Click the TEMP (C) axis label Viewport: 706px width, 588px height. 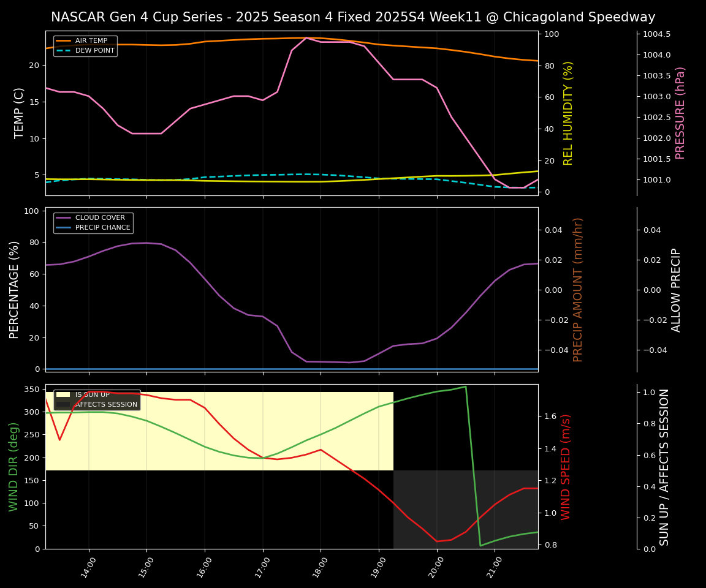[x=20, y=113]
